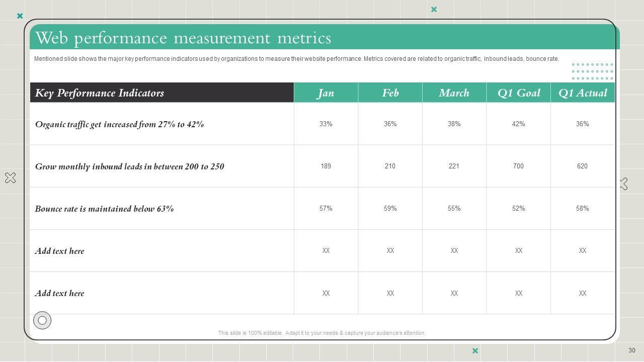The width and height of the screenshot is (644, 362).
Task: Click the Q1 Actual column header
Action: [583, 93]
